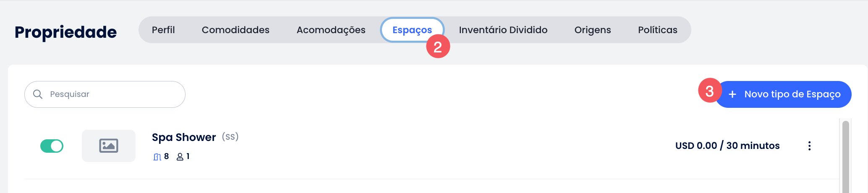Click the magnifying glass search icon

[38, 94]
